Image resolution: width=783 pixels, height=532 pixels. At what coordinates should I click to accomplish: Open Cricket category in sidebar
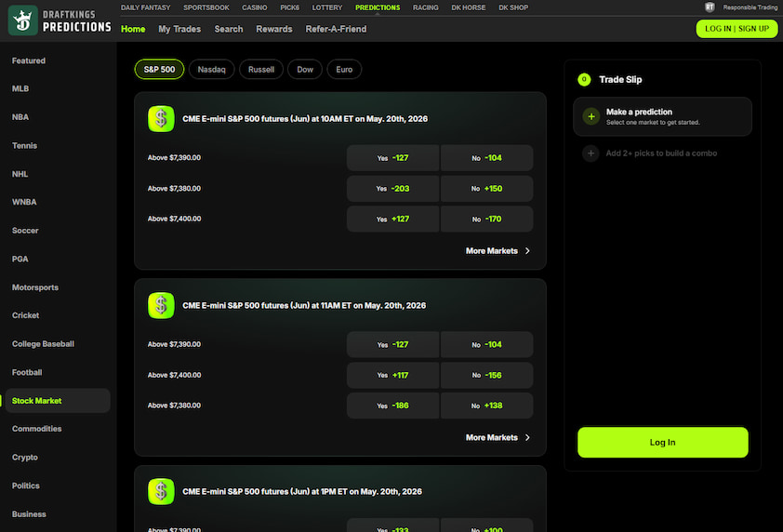click(x=25, y=315)
